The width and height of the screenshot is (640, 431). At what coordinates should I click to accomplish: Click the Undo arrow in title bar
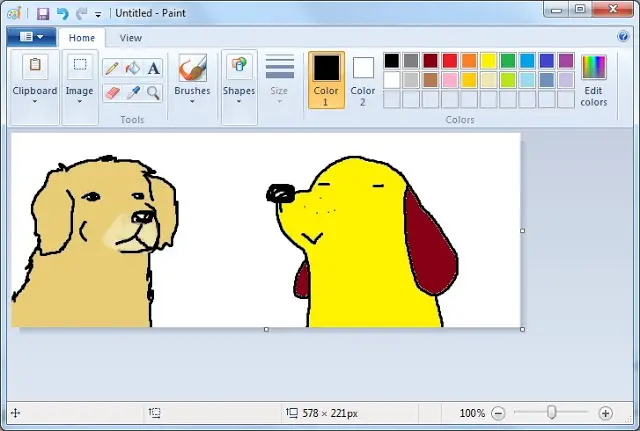62,13
